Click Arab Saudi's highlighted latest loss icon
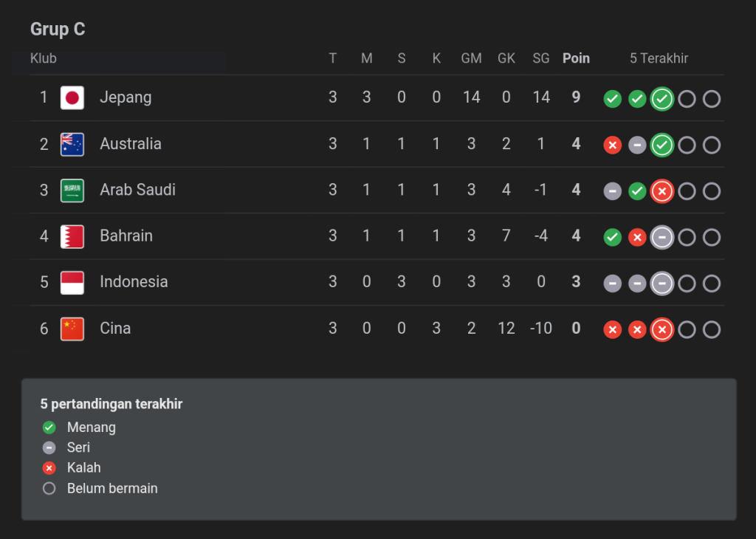Screen dimensions: 756x539 pyautogui.click(x=662, y=191)
